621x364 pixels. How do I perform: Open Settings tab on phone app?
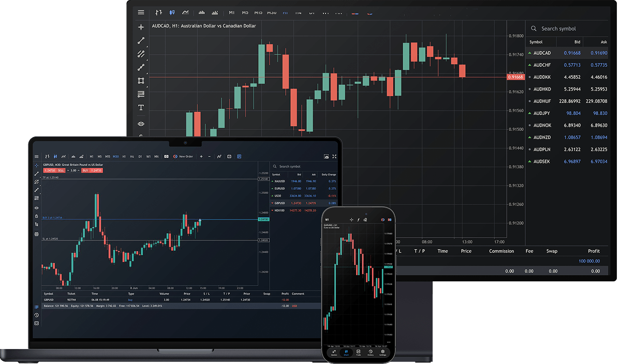[x=383, y=353]
